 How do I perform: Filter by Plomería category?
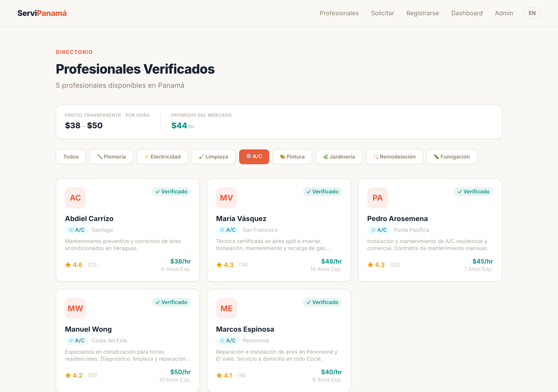point(111,157)
